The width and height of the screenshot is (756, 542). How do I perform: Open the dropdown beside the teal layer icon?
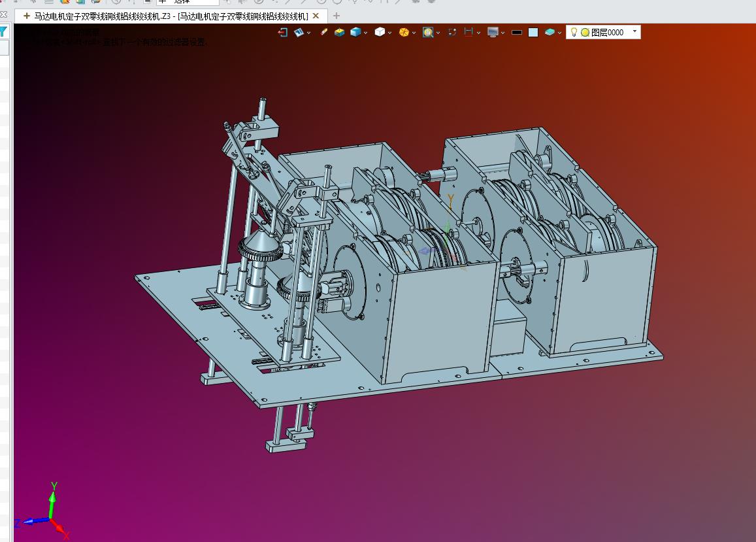click(559, 33)
